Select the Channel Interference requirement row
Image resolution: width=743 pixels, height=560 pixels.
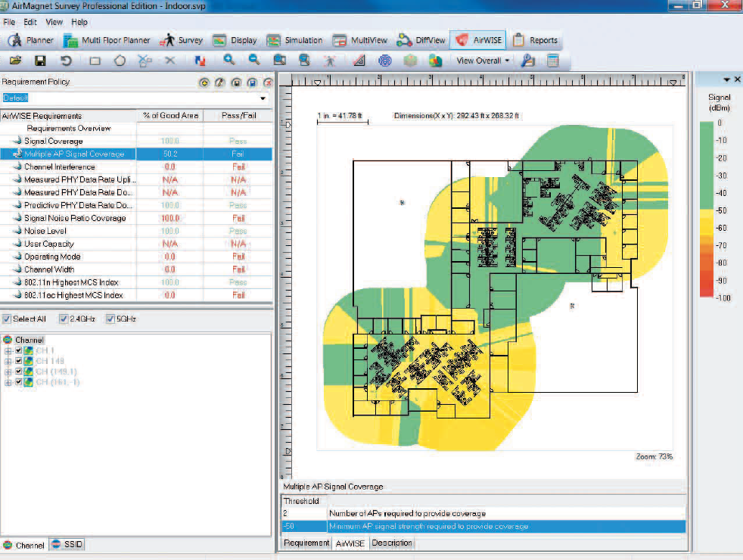coord(60,166)
